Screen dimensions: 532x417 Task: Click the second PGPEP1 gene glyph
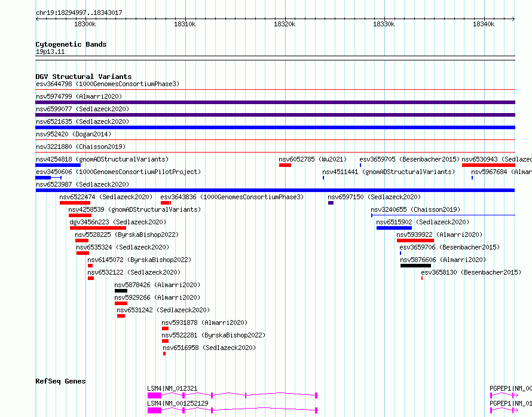pyautogui.click(x=504, y=410)
